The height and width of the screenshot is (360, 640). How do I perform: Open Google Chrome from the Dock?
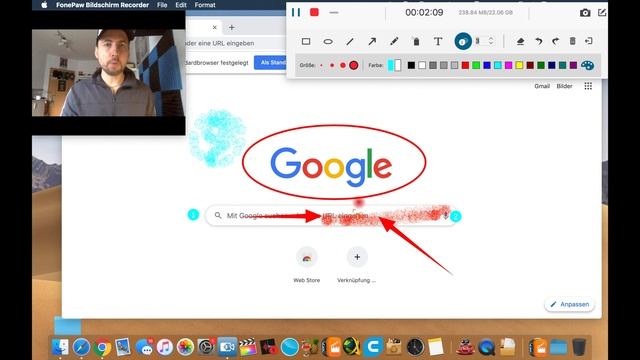[x=102, y=347]
